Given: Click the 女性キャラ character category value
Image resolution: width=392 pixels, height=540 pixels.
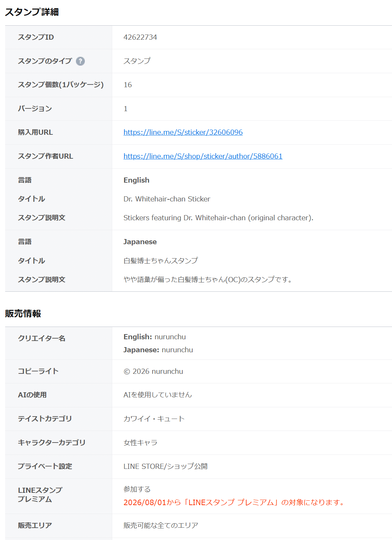Looking at the screenshot, I should coord(140,443).
